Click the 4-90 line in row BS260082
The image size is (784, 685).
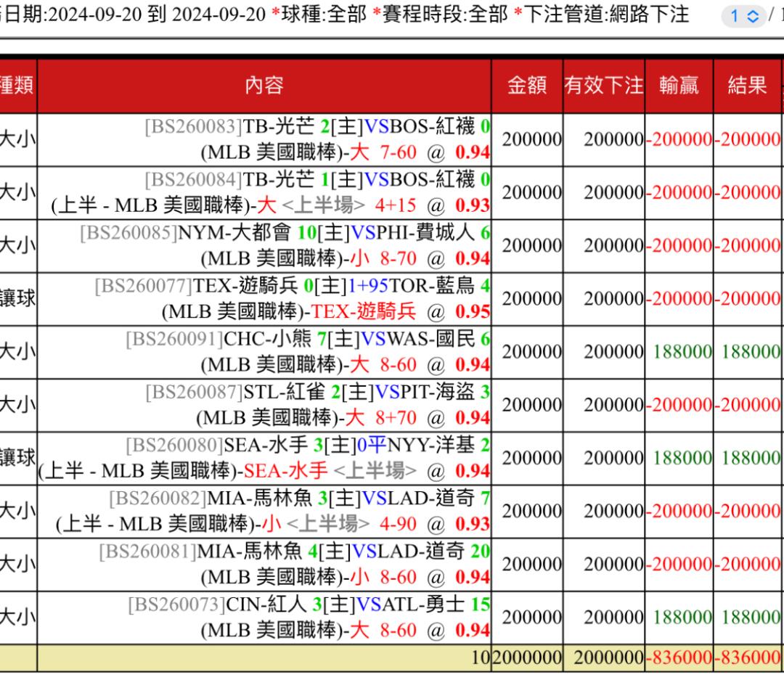click(398, 524)
